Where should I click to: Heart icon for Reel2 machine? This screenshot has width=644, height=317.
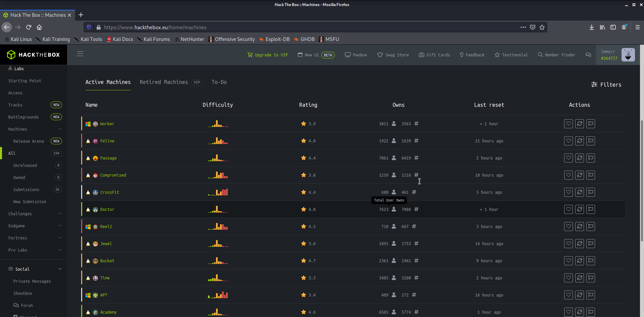tap(568, 226)
